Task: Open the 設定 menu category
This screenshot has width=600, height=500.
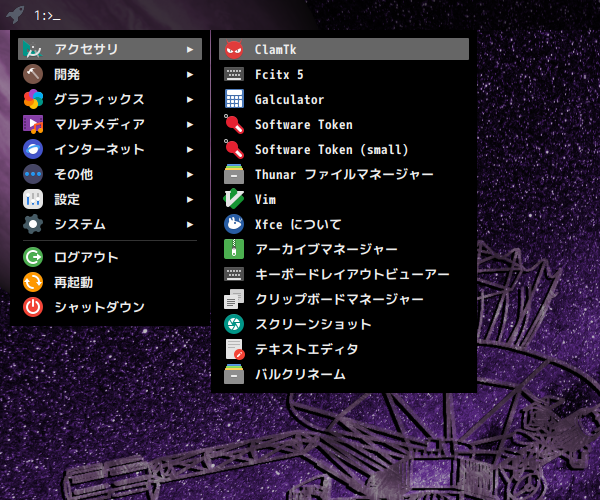Action: pyautogui.click(x=110, y=199)
